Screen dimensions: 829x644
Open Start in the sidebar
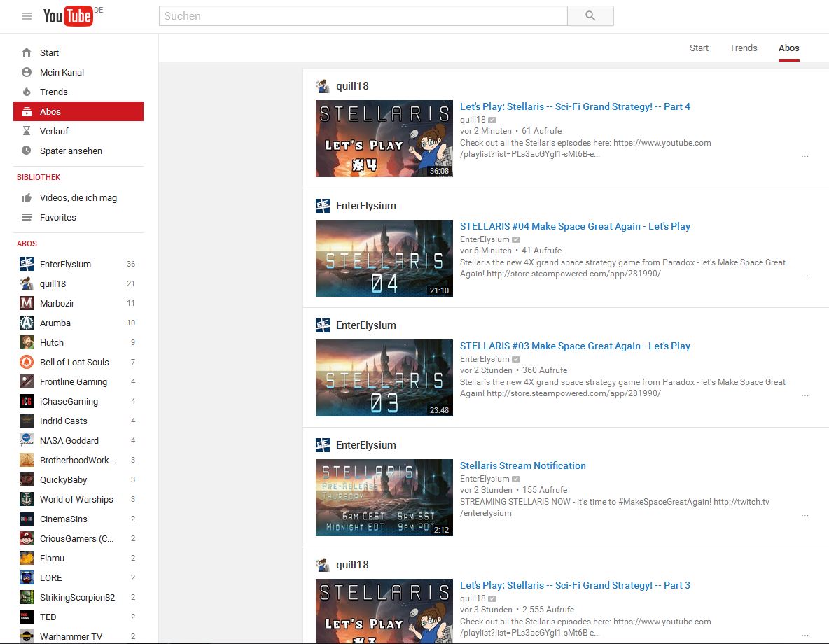click(x=78, y=53)
